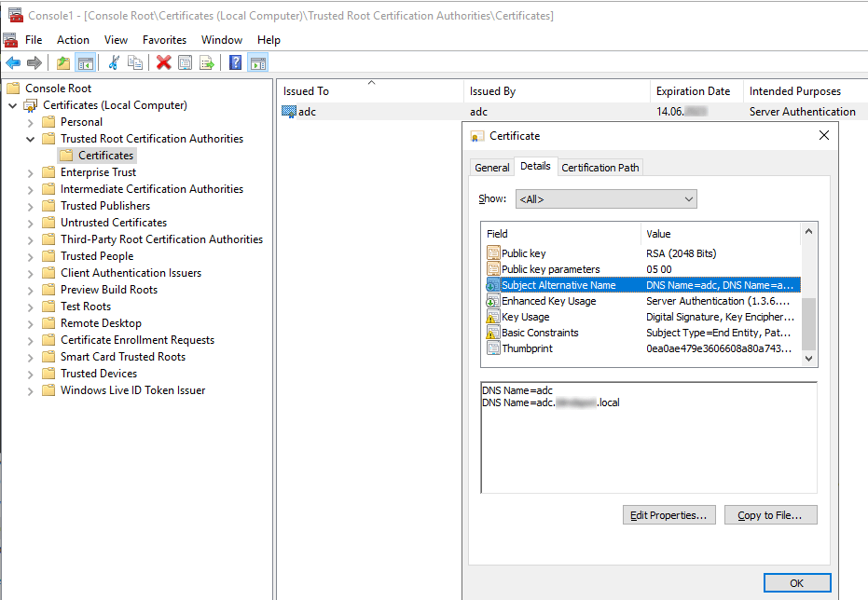Screen dimensions: 868x600
Task: Switch to the General tab
Action: (x=491, y=168)
